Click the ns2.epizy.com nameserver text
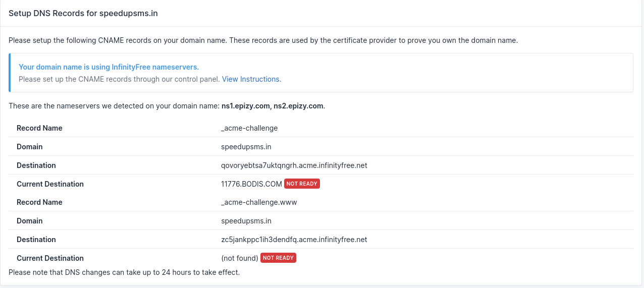644x288 pixels. 298,106
